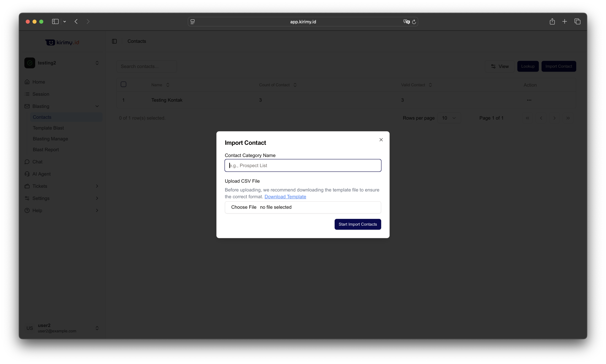Open Template Blast in sidebar

(x=48, y=128)
